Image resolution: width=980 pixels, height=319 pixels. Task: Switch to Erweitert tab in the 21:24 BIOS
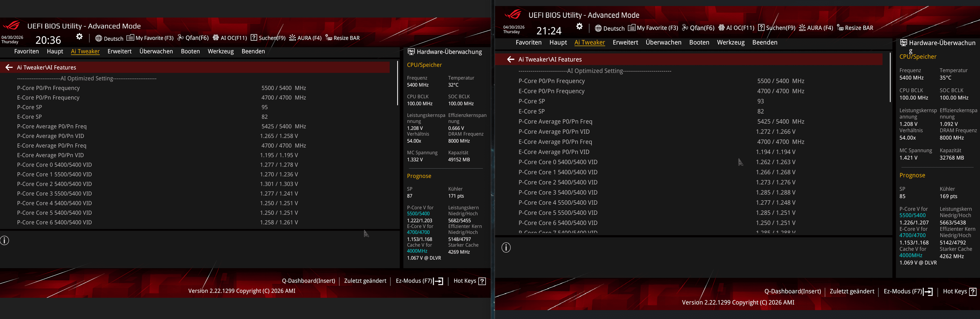(x=625, y=43)
